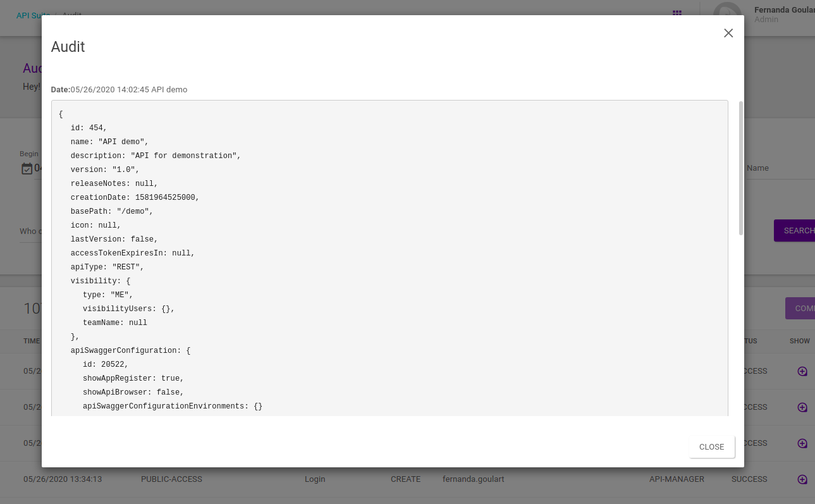The image size is (815, 504).
Task: Click the SHOW column header
Action: point(799,341)
